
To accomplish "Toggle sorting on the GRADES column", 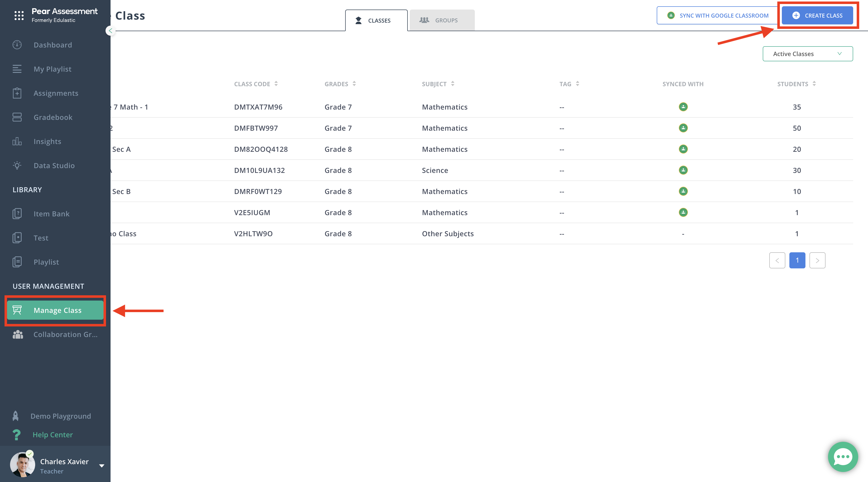I will click(x=354, y=84).
